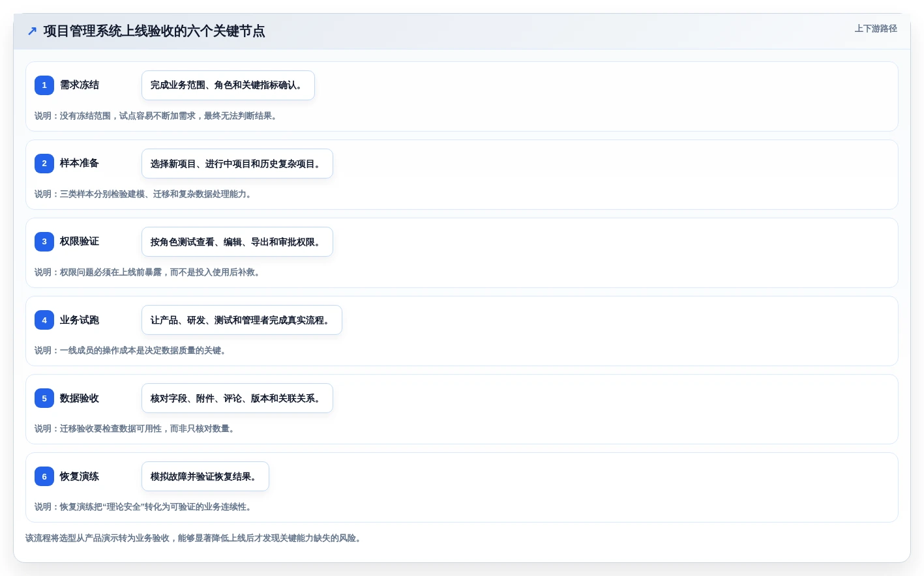
Task: Click the note 说明：三类样本分别检验建模、迁移和复杂数据处理能力。
Action: 145,194
